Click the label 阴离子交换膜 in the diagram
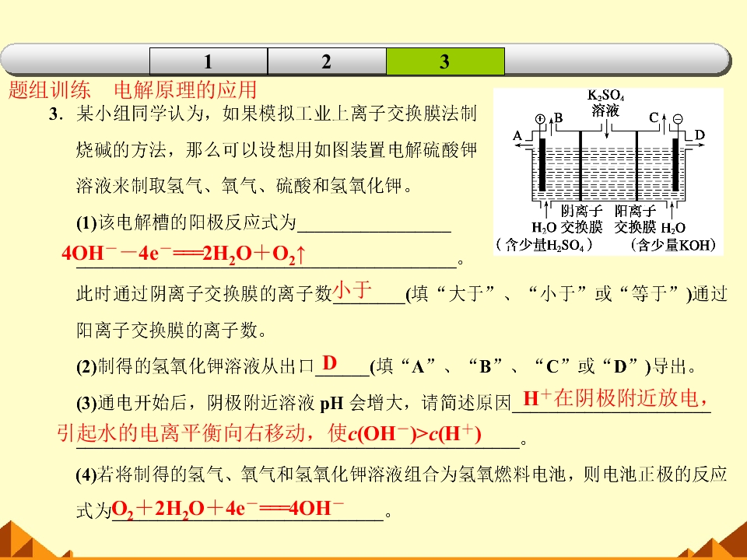Screen dimensions: 747x560 tap(580, 219)
